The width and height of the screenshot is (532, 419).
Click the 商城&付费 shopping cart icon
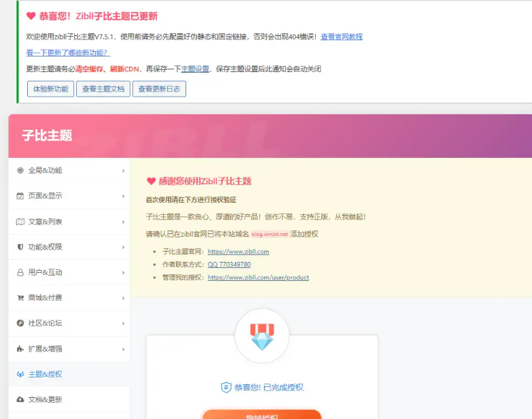click(x=20, y=298)
